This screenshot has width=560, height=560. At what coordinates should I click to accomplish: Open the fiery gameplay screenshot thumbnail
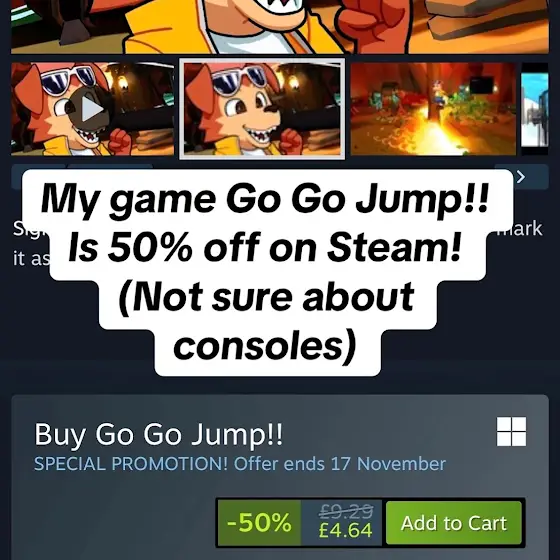coord(433,109)
